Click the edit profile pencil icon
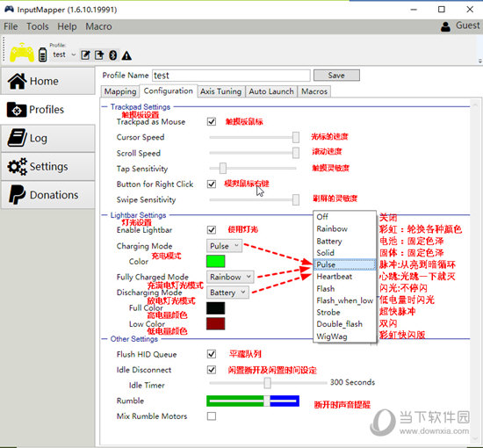This screenshot has width=483, height=448. [85, 55]
